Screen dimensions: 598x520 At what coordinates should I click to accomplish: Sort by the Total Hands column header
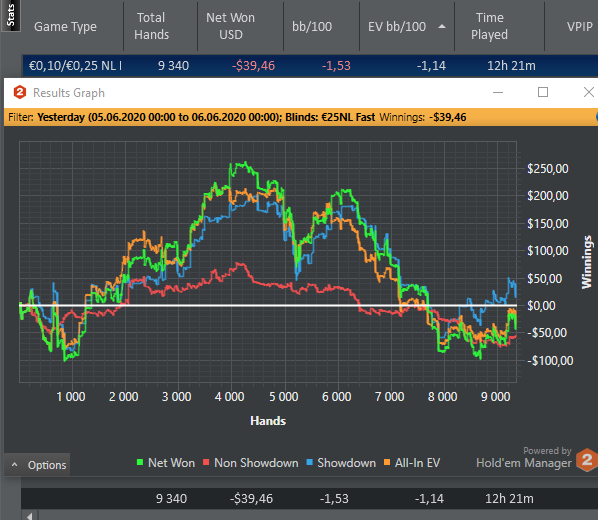pyautogui.click(x=151, y=26)
